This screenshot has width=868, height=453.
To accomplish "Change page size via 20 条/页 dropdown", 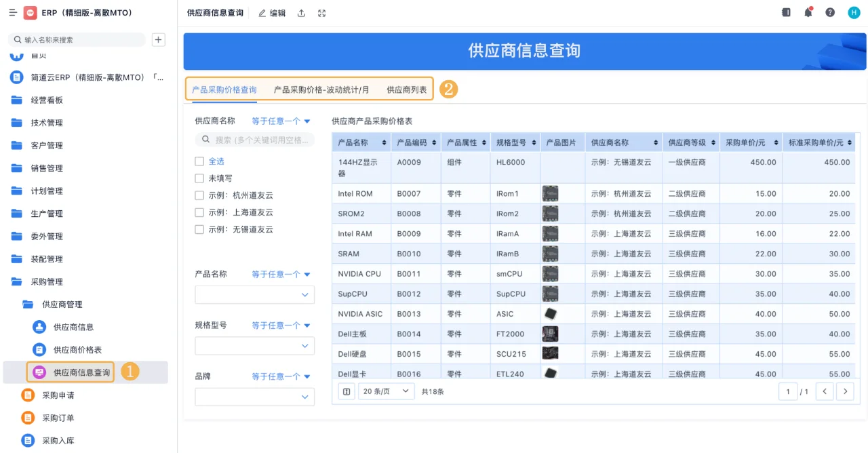I will 386,391.
